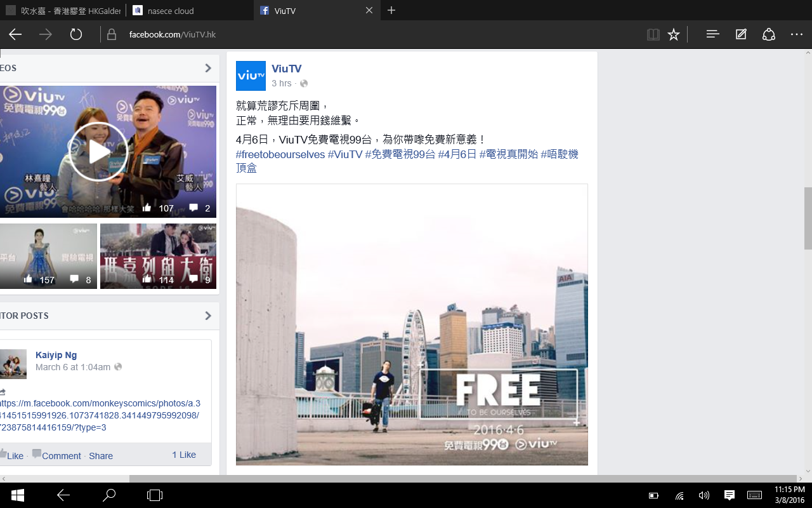Open browser More actions ellipsis

coord(797,34)
